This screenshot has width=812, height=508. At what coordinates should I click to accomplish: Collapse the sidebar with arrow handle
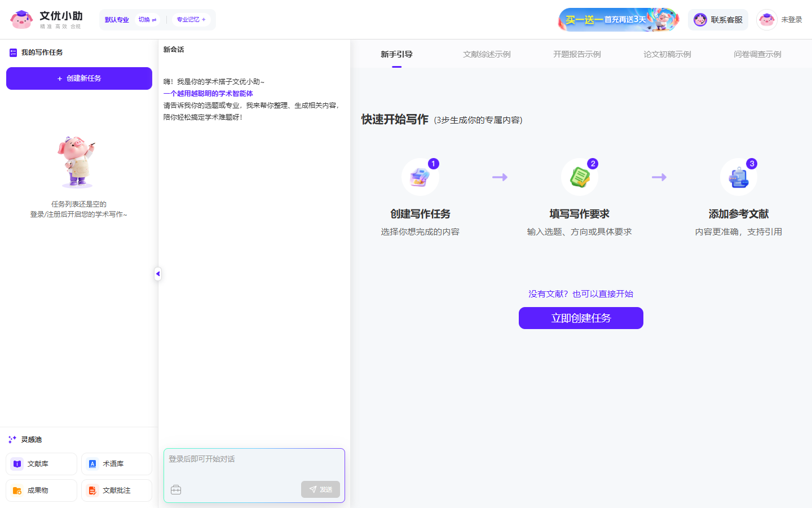point(158,274)
